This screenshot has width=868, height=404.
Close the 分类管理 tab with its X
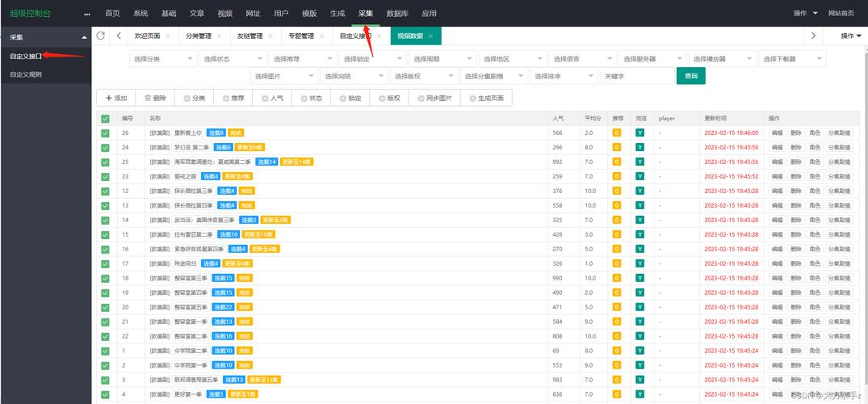tap(219, 36)
